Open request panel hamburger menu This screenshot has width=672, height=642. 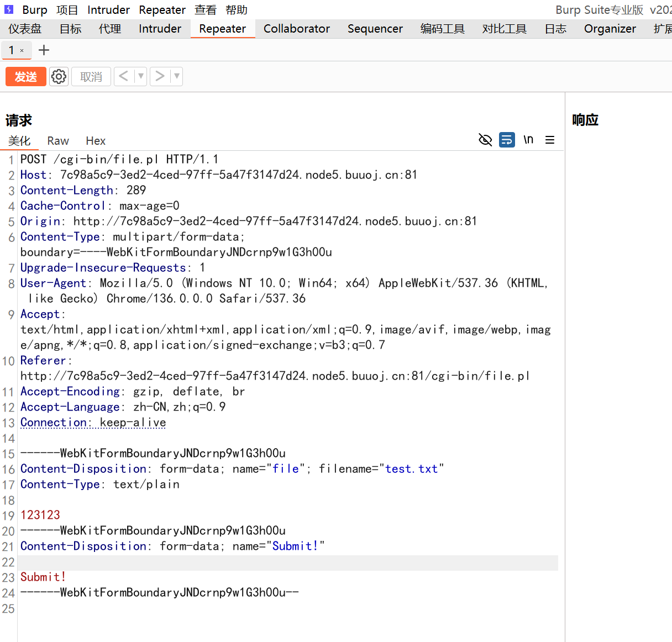[x=550, y=140]
